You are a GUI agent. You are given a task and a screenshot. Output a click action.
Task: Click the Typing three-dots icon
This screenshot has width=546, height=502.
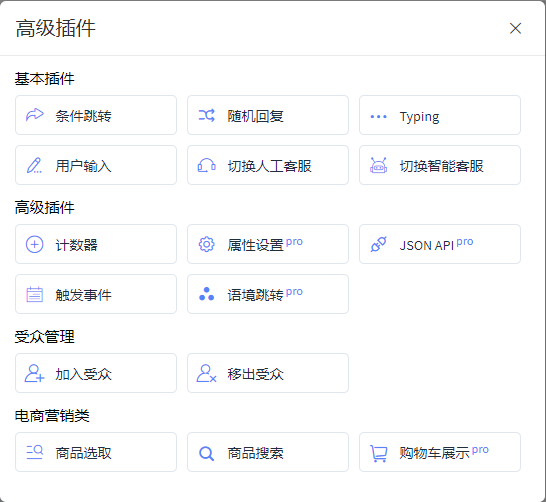[379, 117]
